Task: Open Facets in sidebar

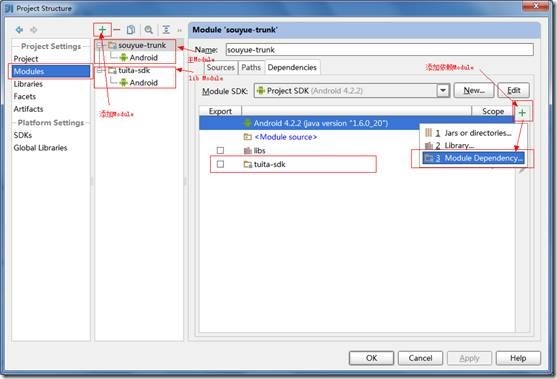Action: [x=25, y=96]
